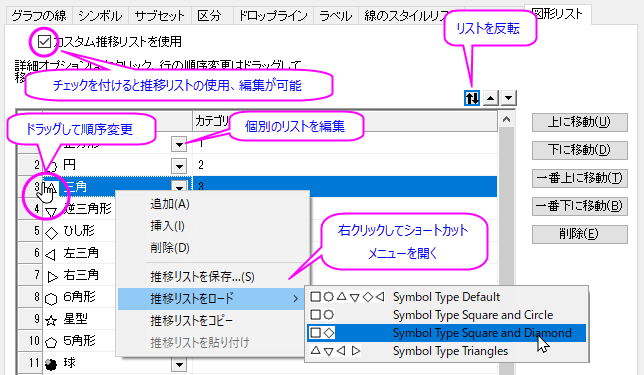Open dropdown for the 円 row
This screenshot has width=644, height=375.
[x=179, y=166]
